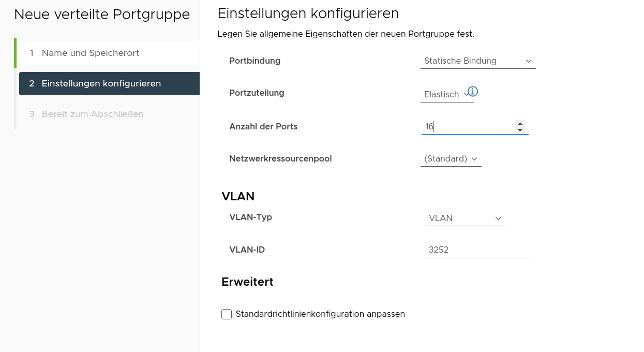
Task: Click the Anzahl der Ports label
Action: 263,127
